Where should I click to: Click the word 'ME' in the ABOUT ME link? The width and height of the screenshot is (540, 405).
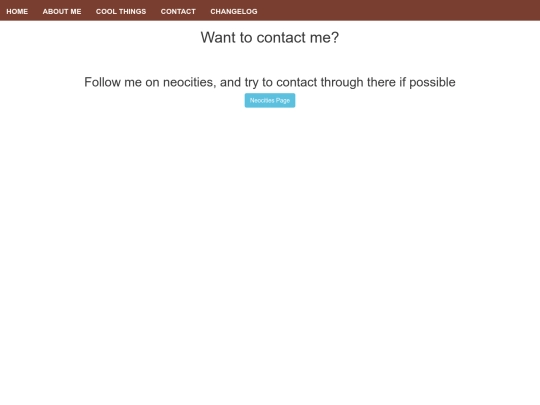[76, 11]
